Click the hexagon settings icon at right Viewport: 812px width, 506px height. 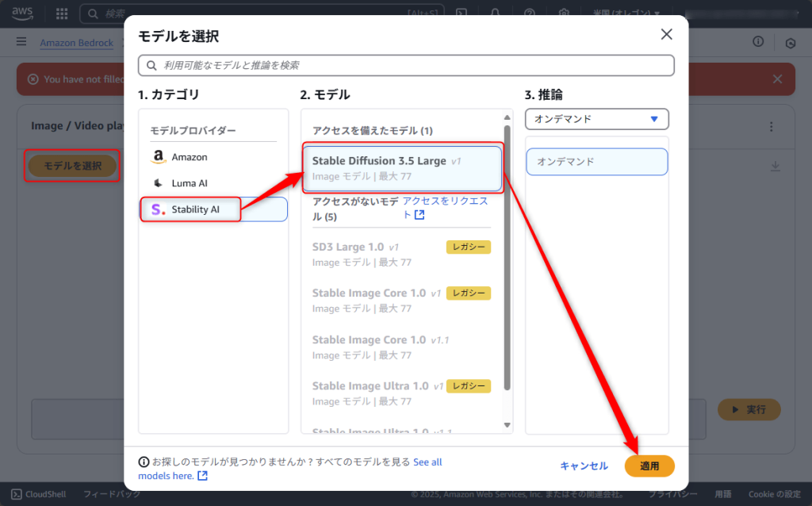point(791,44)
